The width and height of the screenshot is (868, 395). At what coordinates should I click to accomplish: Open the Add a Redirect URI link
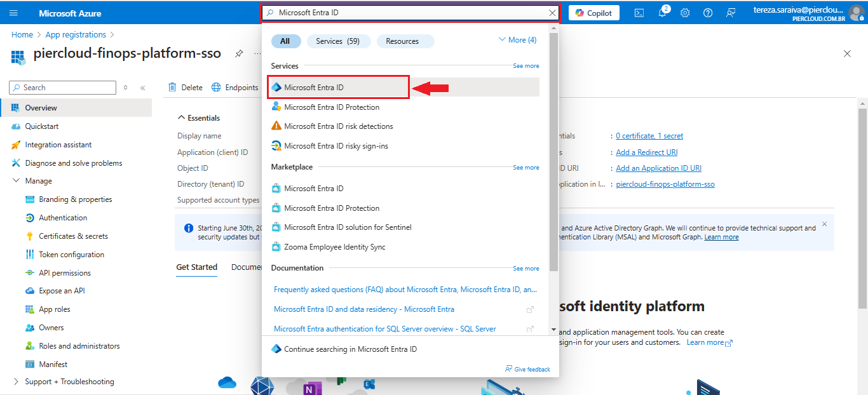pos(646,152)
